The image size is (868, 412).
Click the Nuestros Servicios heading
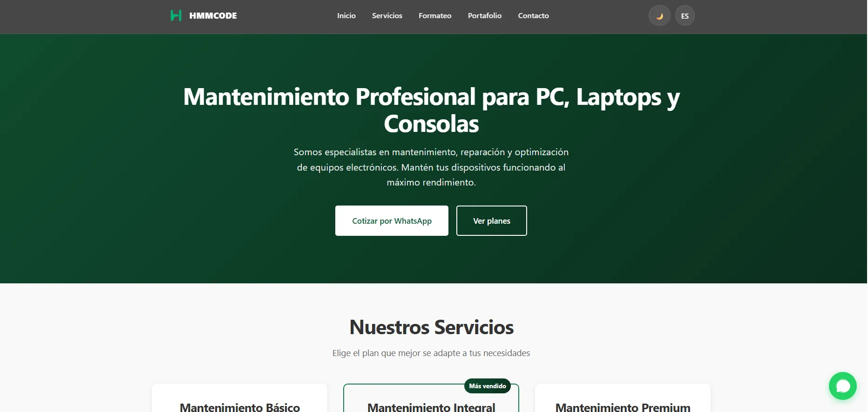point(431,327)
